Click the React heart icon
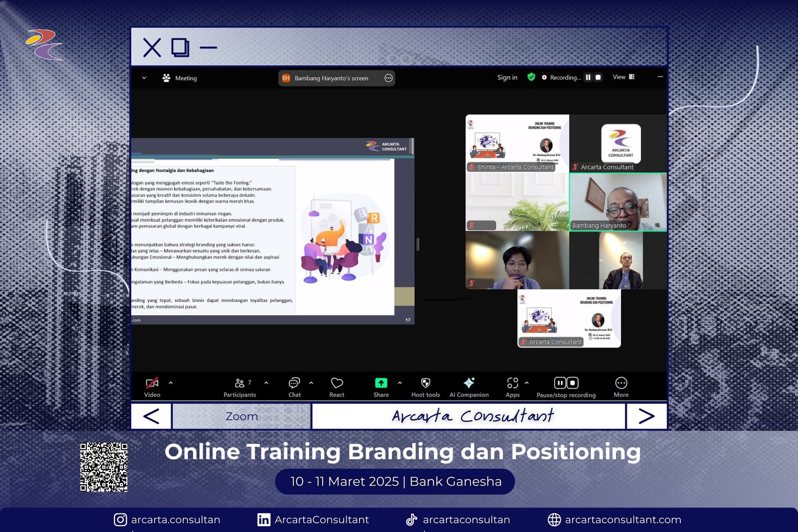 tap(337, 386)
